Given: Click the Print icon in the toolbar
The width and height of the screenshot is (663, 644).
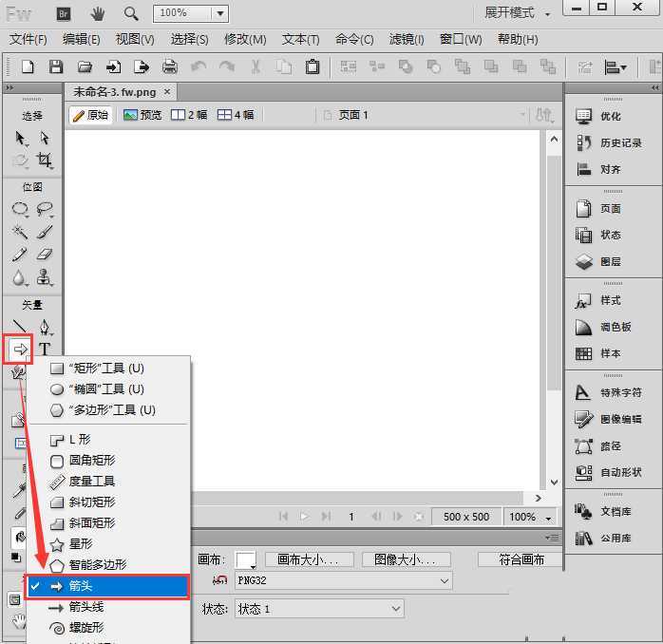Looking at the screenshot, I should 170,66.
